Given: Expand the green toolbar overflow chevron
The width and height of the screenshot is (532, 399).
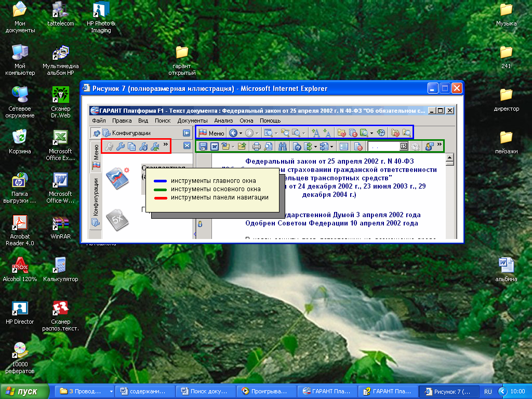Looking at the screenshot, I should pyautogui.click(x=440, y=144).
